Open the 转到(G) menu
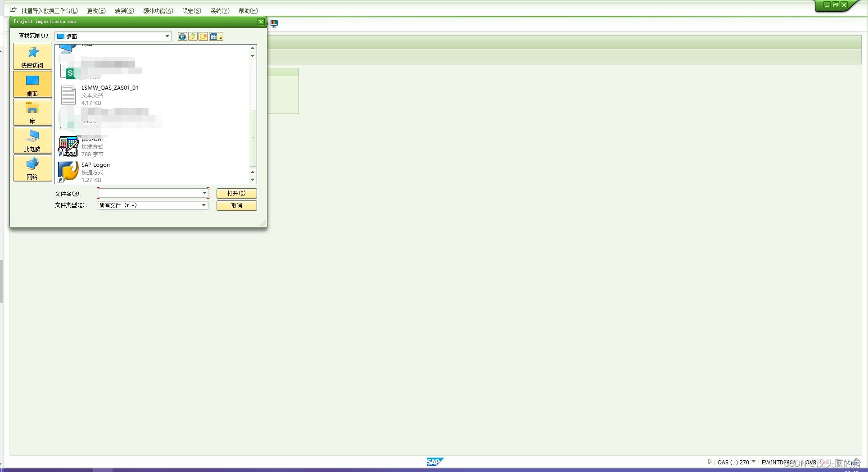 coord(124,11)
